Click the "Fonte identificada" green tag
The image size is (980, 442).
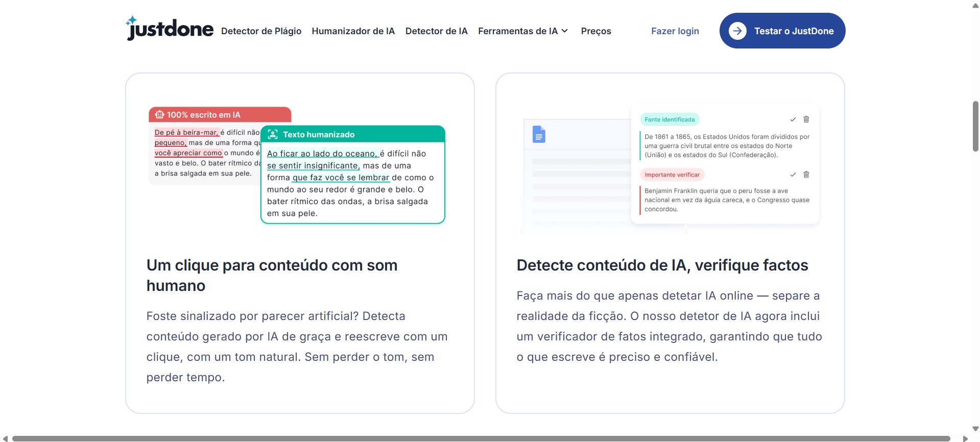[x=670, y=119]
